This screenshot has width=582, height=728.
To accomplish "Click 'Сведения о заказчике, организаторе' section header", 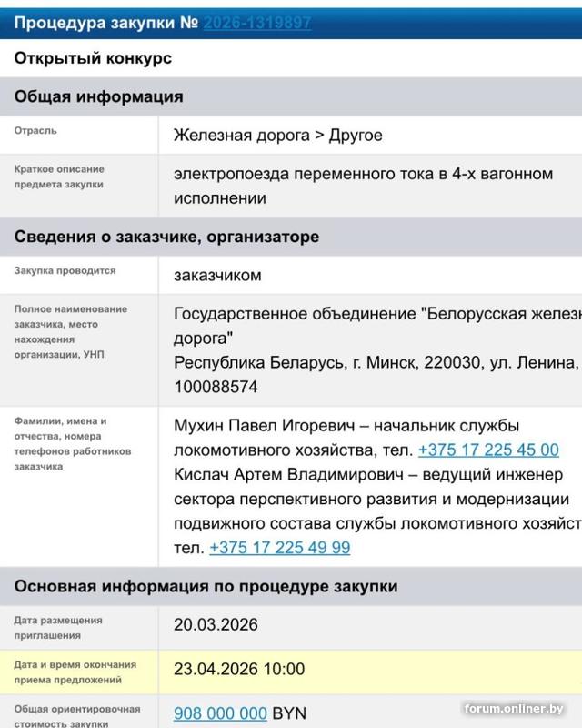I will coord(291,237).
